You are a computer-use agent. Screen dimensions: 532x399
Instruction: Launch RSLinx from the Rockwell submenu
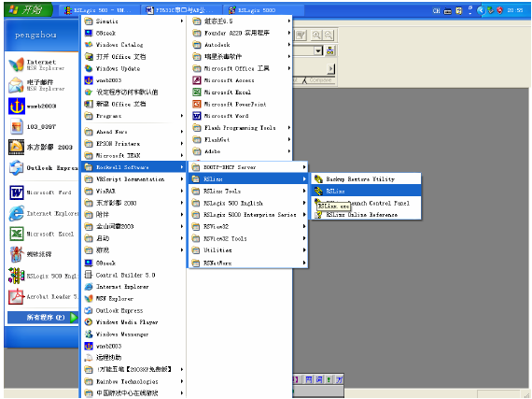coord(366,191)
